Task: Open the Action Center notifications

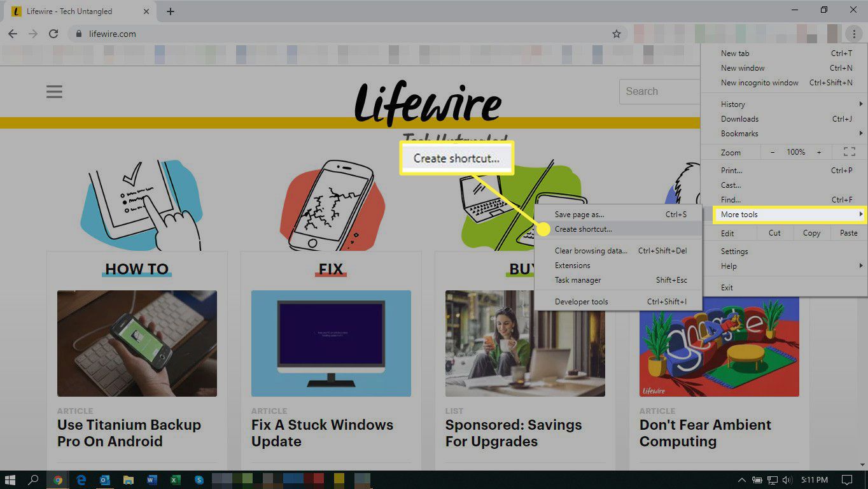Action: tap(847, 479)
